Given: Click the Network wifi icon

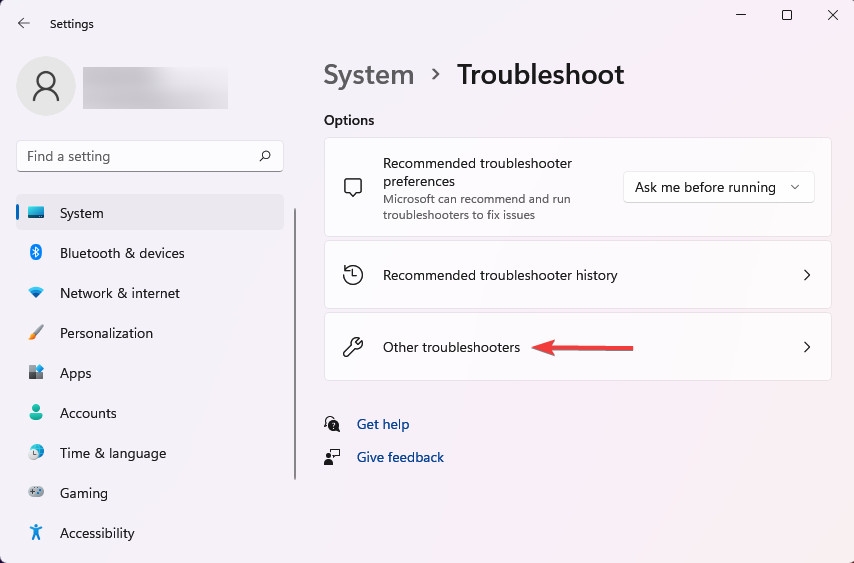Looking at the screenshot, I should tap(36, 293).
